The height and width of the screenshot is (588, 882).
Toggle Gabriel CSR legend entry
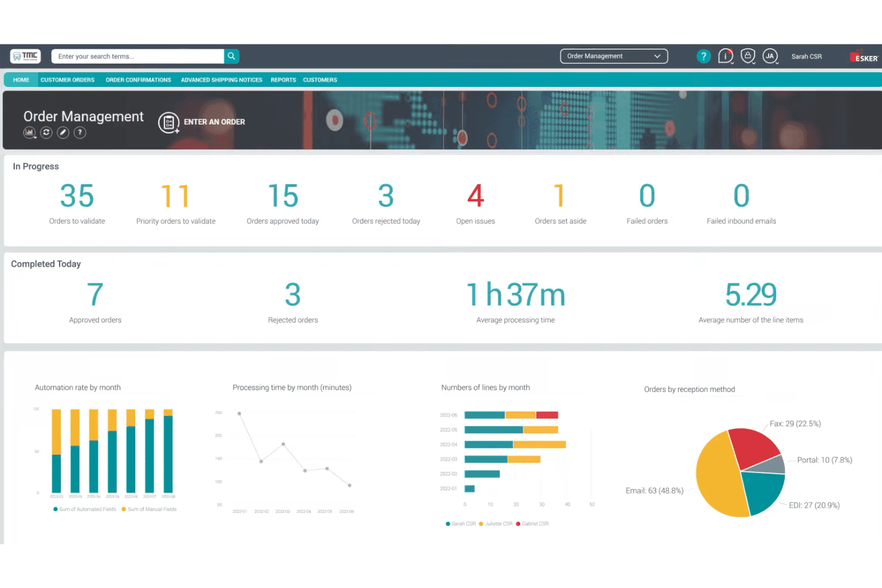coord(532,524)
